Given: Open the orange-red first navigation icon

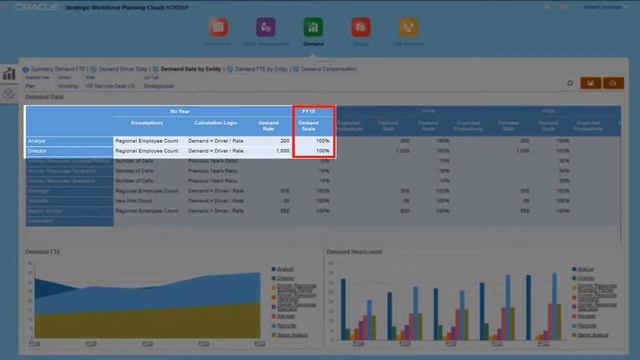Looking at the screenshot, I should [218, 27].
